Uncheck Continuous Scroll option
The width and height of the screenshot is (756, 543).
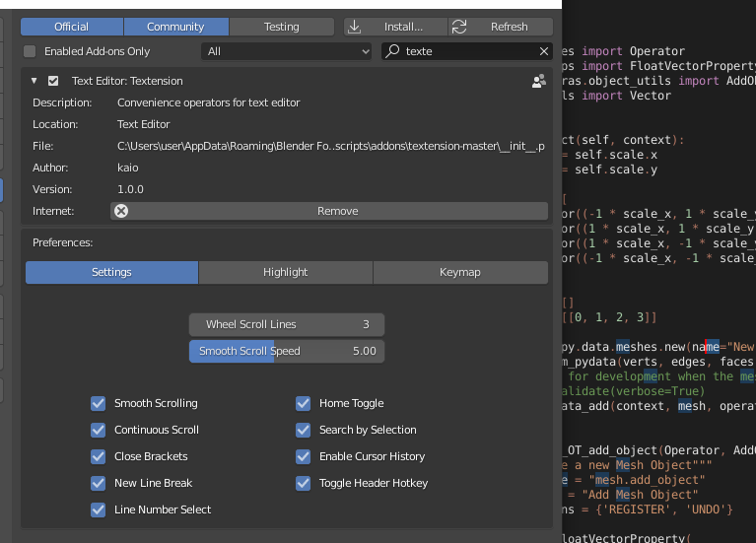(99, 430)
